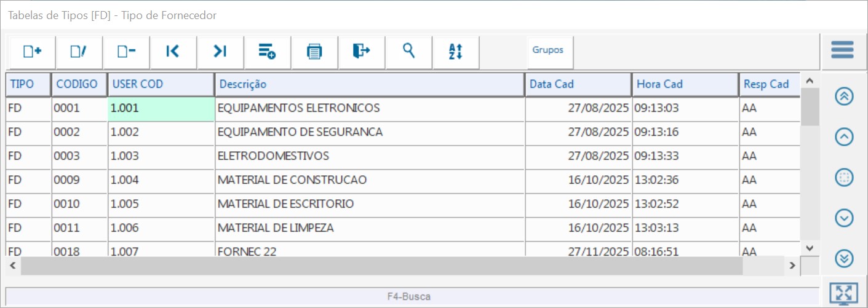Open the Grupos button
868x308 pixels.
pos(548,50)
